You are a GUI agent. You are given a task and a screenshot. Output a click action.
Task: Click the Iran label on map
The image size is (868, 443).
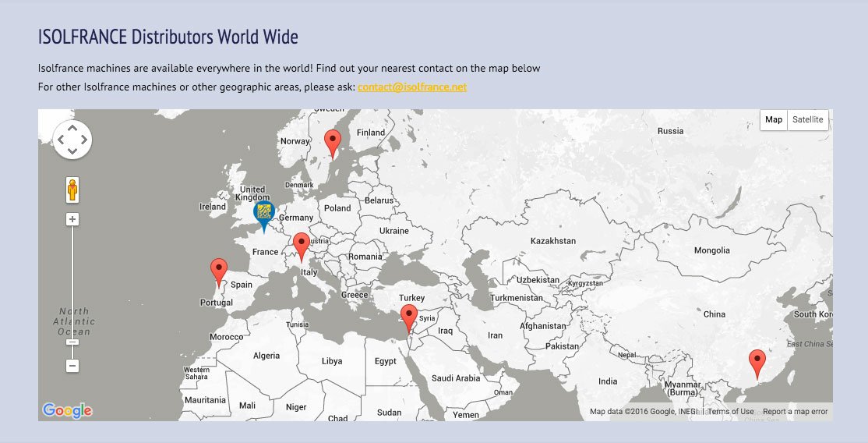[x=495, y=335]
